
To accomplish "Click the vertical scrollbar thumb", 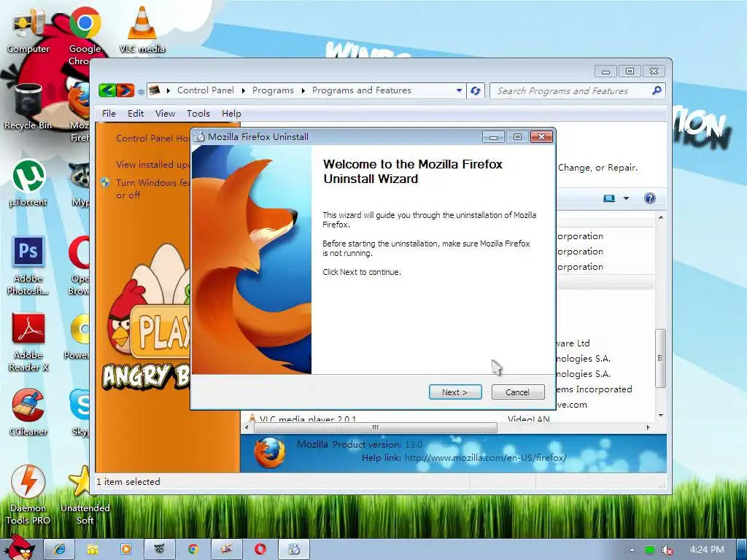I will [660, 358].
